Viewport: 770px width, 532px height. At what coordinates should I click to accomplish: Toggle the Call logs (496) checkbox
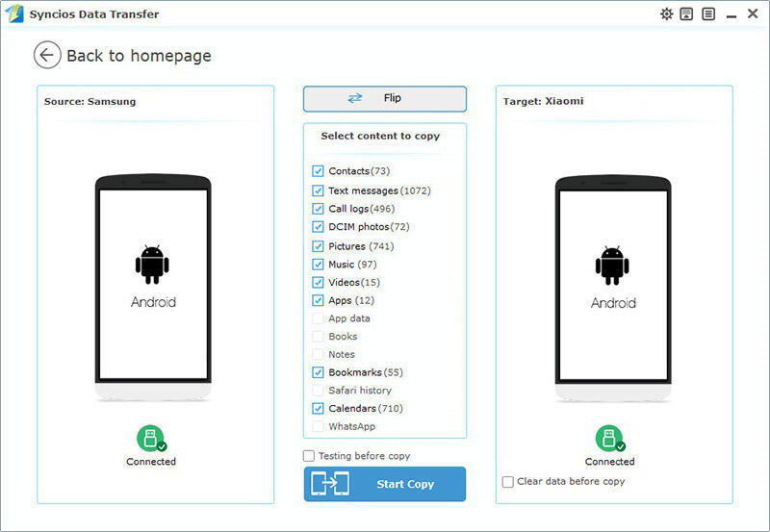(x=318, y=209)
